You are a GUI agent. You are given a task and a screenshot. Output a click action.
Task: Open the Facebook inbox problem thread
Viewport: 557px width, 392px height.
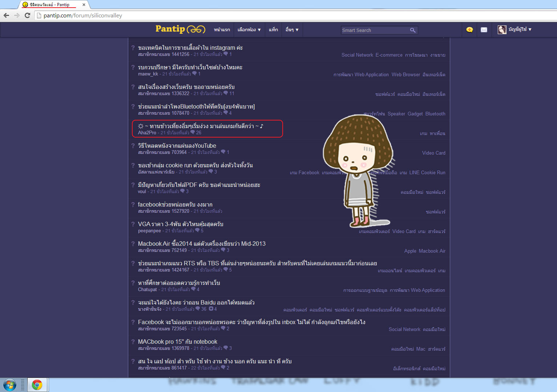coord(252,322)
